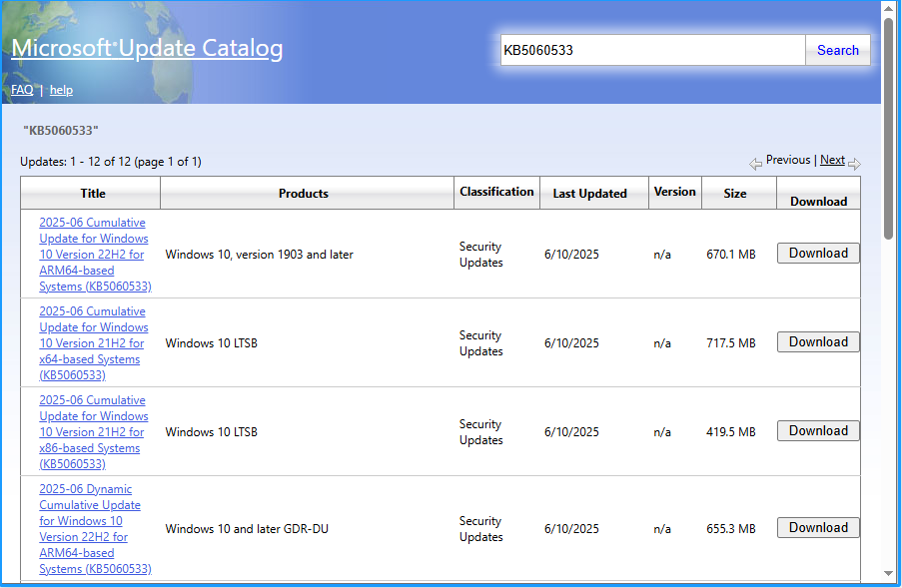Select the "717.5 MB" size value

pos(730,343)
